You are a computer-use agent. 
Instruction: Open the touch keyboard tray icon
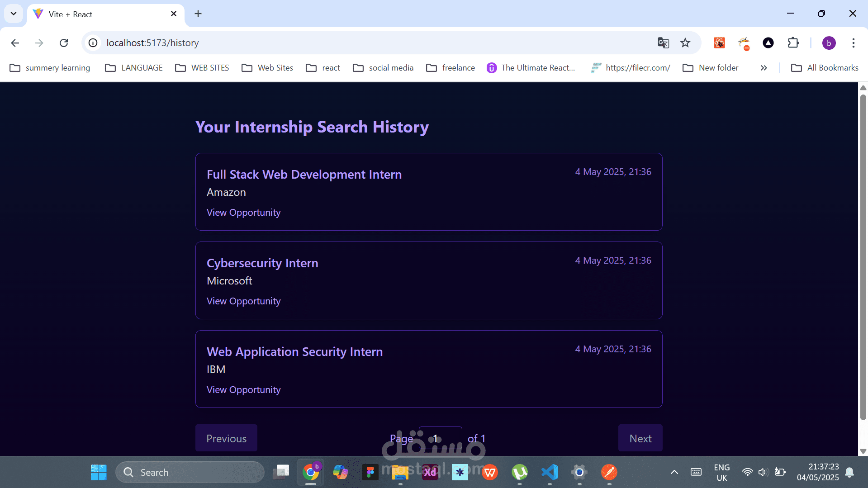pyautogui.click(x=696, y=472)
